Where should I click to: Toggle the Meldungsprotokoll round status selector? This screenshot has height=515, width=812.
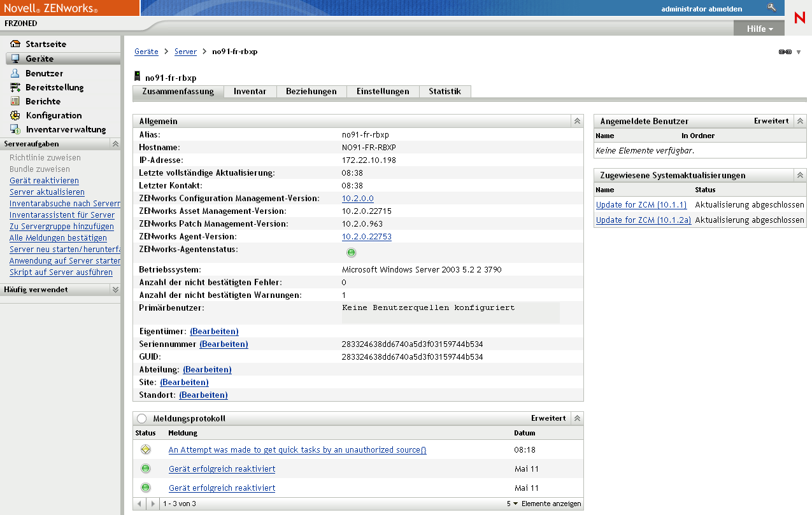coord(141,419)
